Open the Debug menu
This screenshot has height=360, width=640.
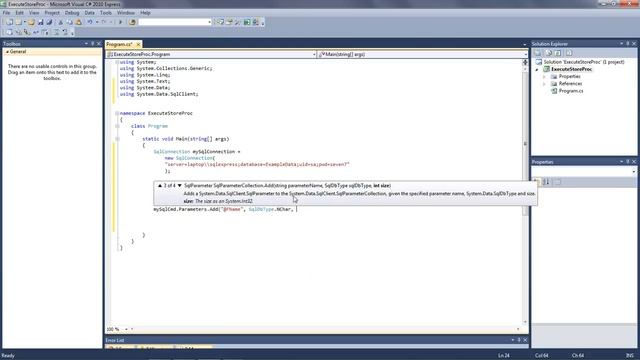[x=72, y=13]
